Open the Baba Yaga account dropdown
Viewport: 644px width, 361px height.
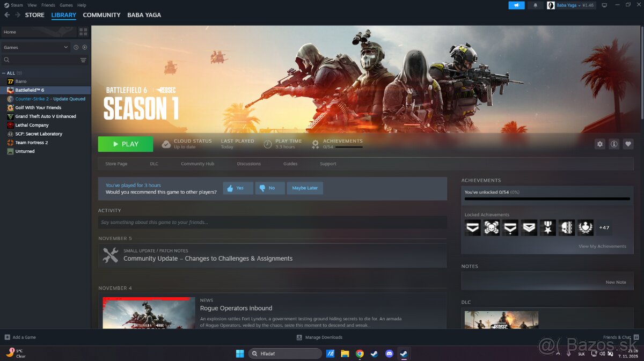coord(568,5)
